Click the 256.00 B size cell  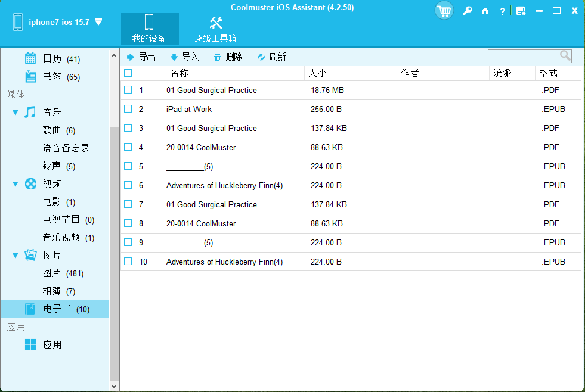point(326,109)
